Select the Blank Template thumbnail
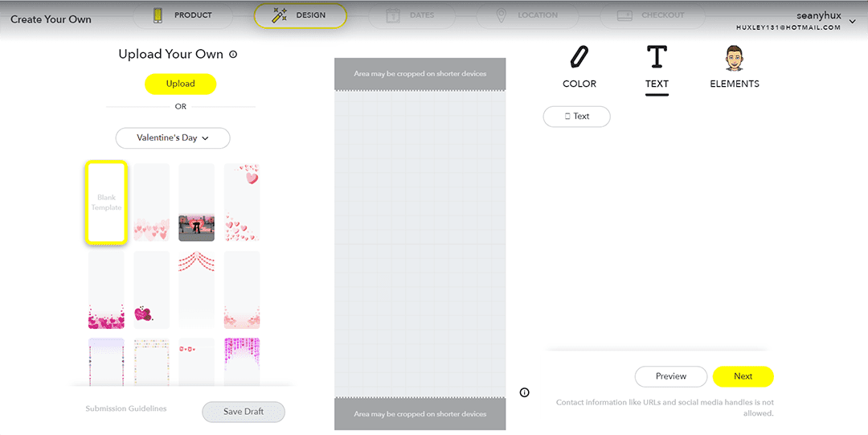The width and height of the screenshot is (868, 435). pyautogui.click(x=106, y=203)
